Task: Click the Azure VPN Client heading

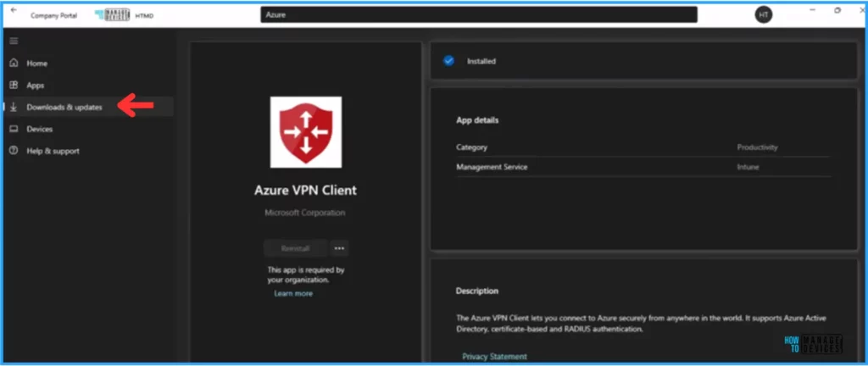Action: click(x=305, y=190)
